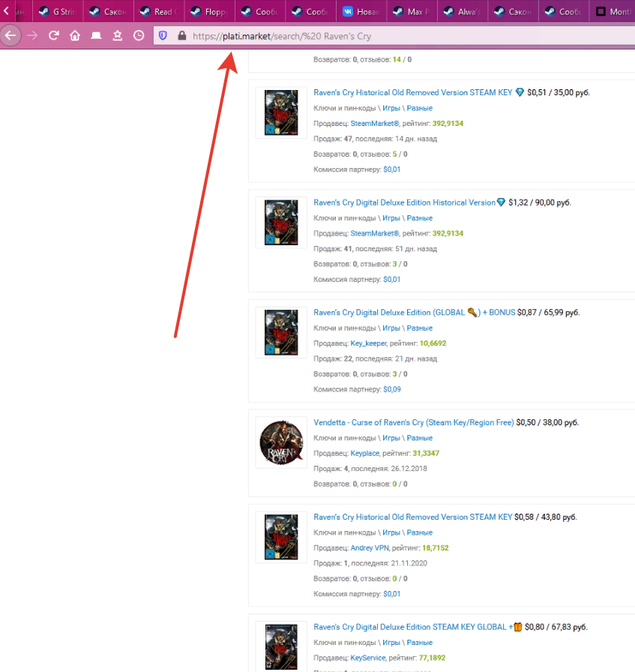Viewport: 635px width, 672px height.
Task: Click key emoji in GLOBAL + BONUS title
Action: tap(472, 312)
